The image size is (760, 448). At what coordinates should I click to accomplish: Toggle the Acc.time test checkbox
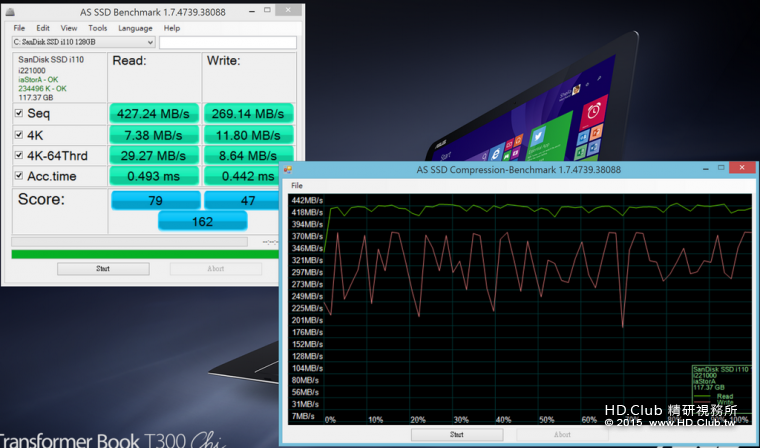pos(19,176)
